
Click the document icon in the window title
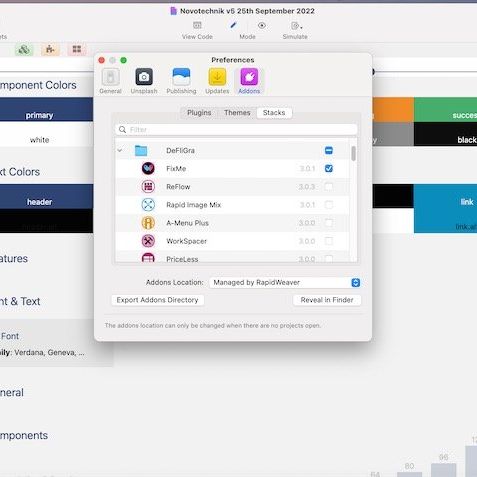[173, 11]
